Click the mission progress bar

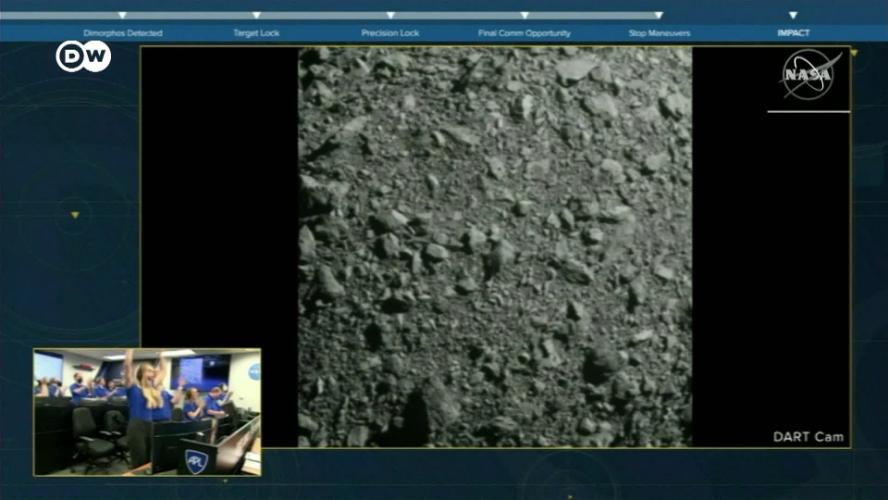pos(331,16)
